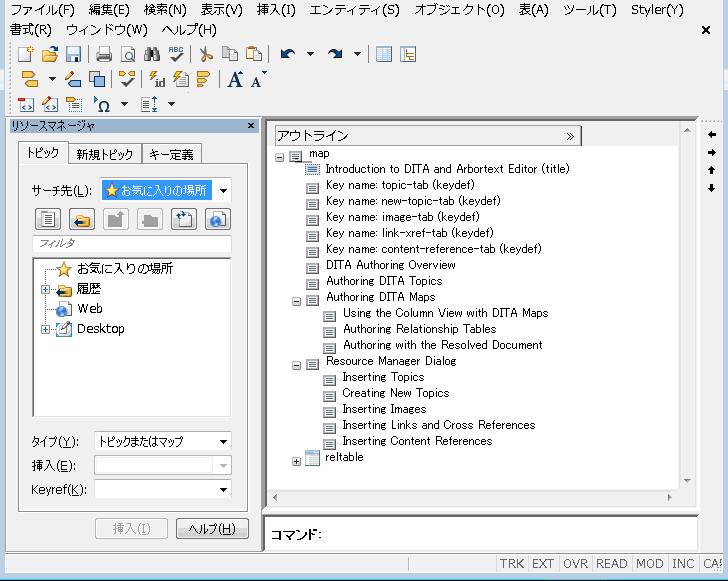Click the pencil-with-blue-tag modify icon
The height and width of the screenshot is (581, 728).
coord(73,79)
